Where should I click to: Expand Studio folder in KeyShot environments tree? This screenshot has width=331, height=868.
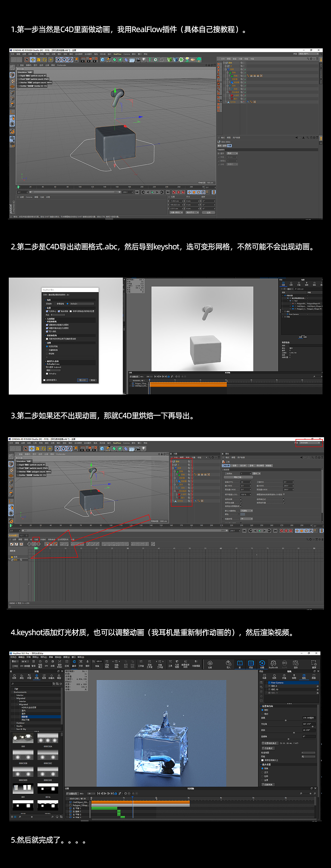pos(15,726)
